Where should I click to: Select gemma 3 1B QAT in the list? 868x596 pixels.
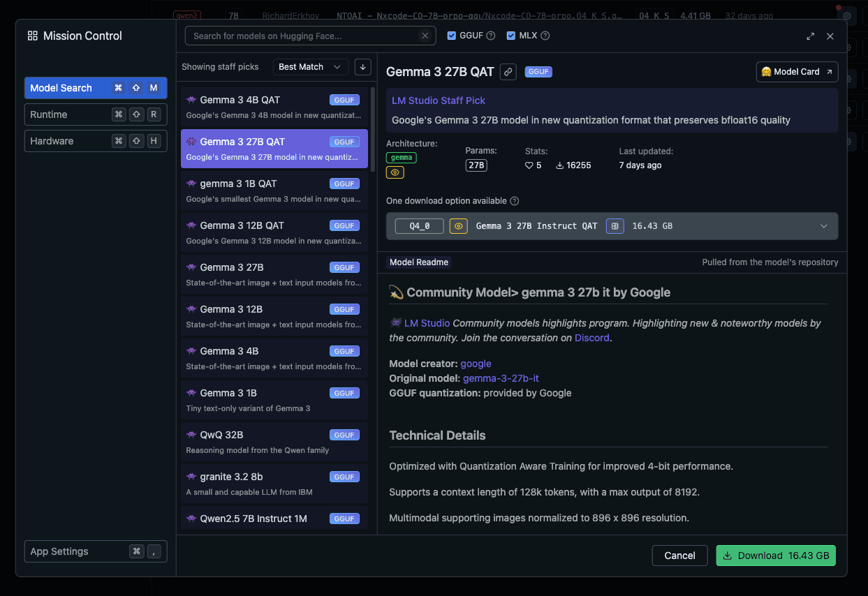(274, 191)
